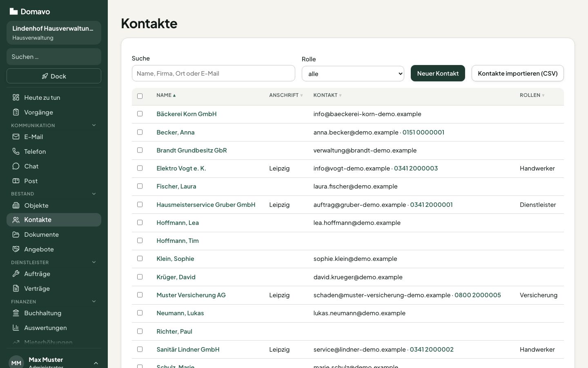Check the box for Hoffmann, Tim
588x368 pixels.
(140, 240)
